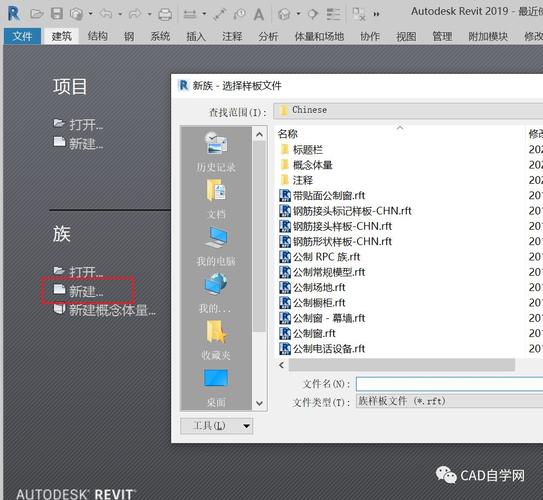Click 新建 under the 族 section
The image size is (543, 500).
pos(79,291)
